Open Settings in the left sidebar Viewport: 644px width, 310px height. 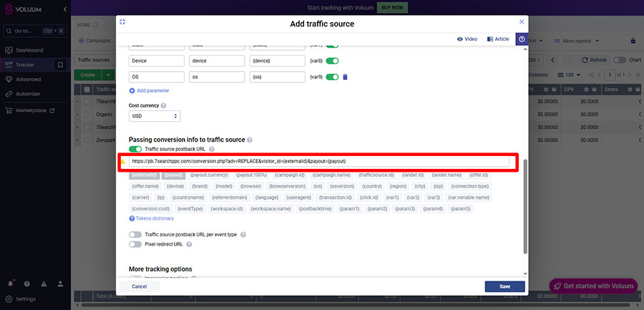point(25,299)
